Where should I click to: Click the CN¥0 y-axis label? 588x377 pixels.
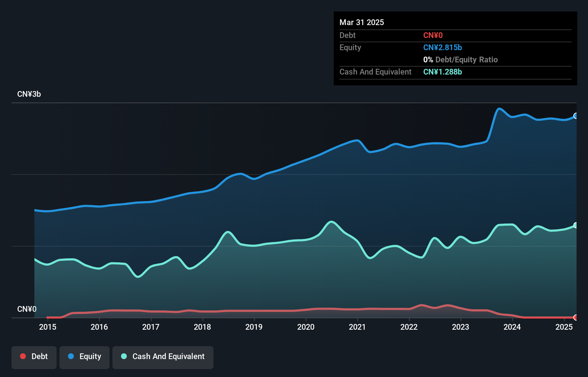coord(27,309)
